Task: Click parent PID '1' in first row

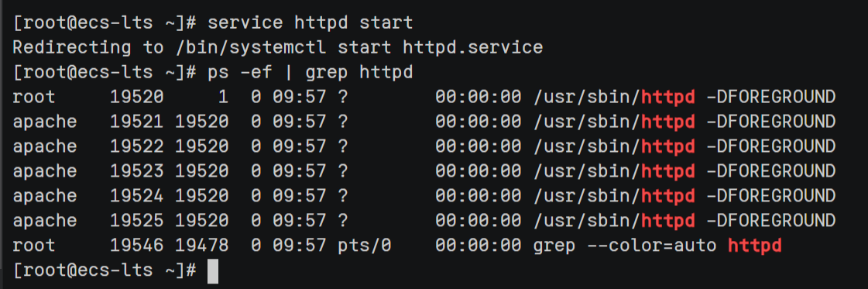Action: pos(223,97)
